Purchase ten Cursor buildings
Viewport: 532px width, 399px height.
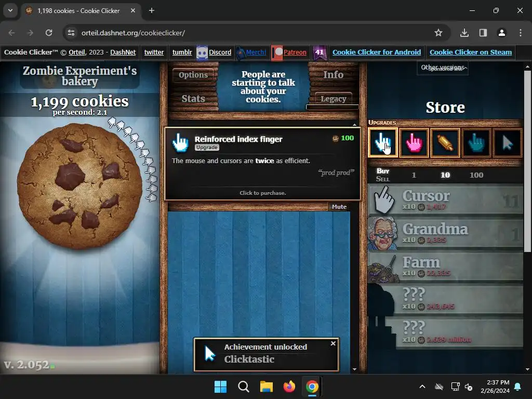coord(445,200)
